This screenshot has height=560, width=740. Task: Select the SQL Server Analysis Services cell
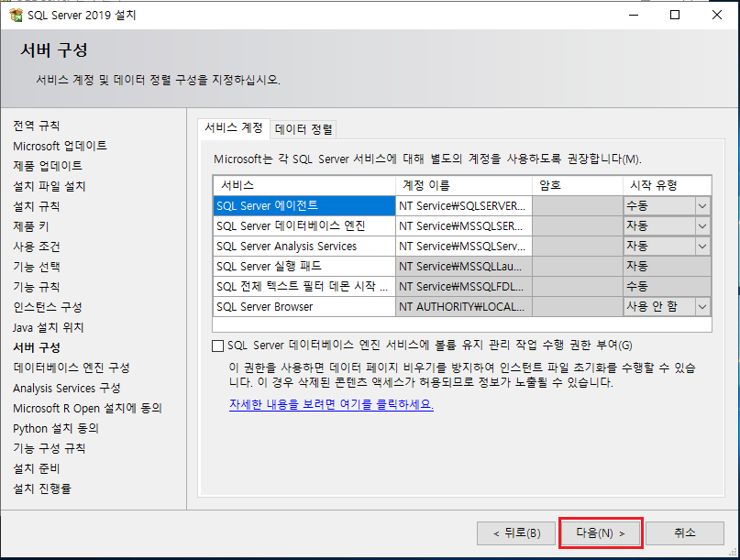(304, 247)
